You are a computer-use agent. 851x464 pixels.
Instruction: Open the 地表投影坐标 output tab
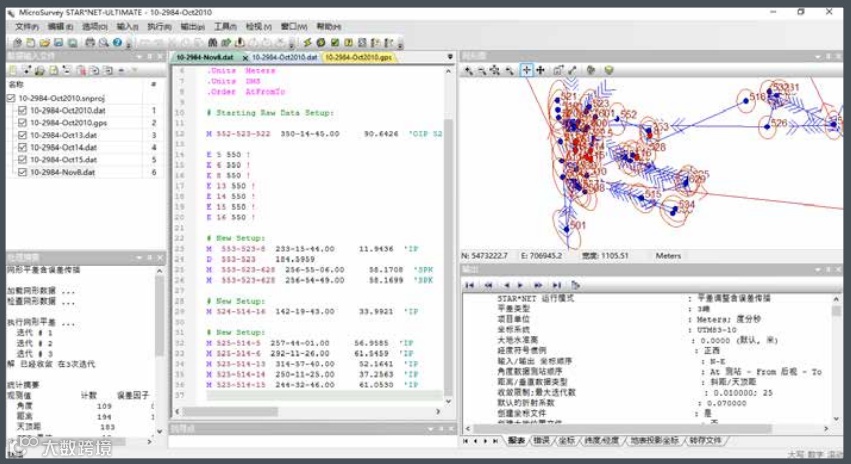pos(654,440)
